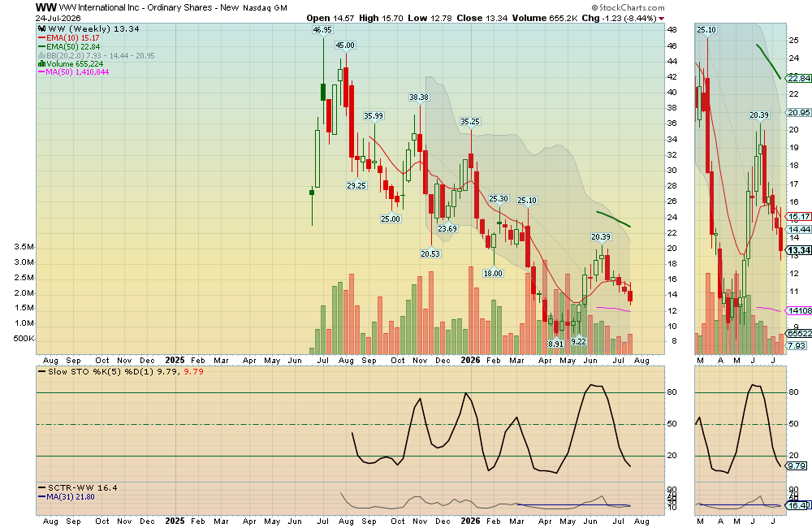Screen dimensions: 812x528
Task: Click the 20.39 label in main chart
Action: coord(601,237)
